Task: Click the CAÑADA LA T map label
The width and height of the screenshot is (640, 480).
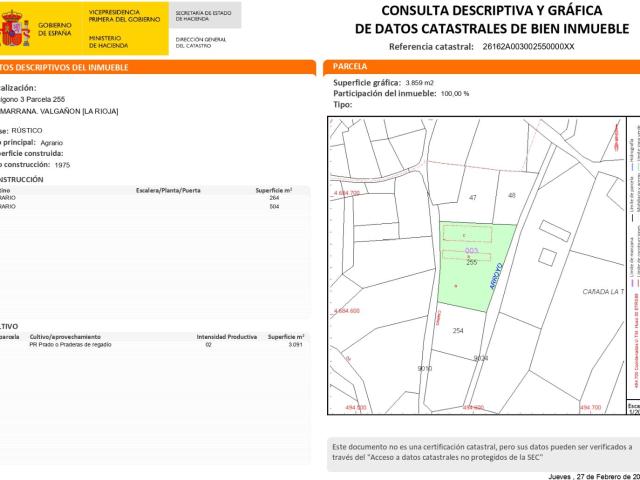Action: tap(602, 292)
